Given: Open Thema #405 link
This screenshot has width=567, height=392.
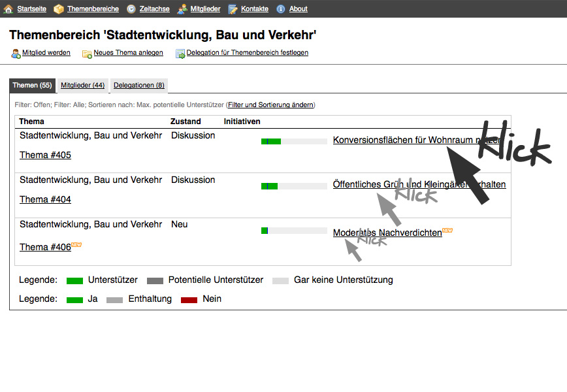Looking at the screenshot, I should (45, 155).
